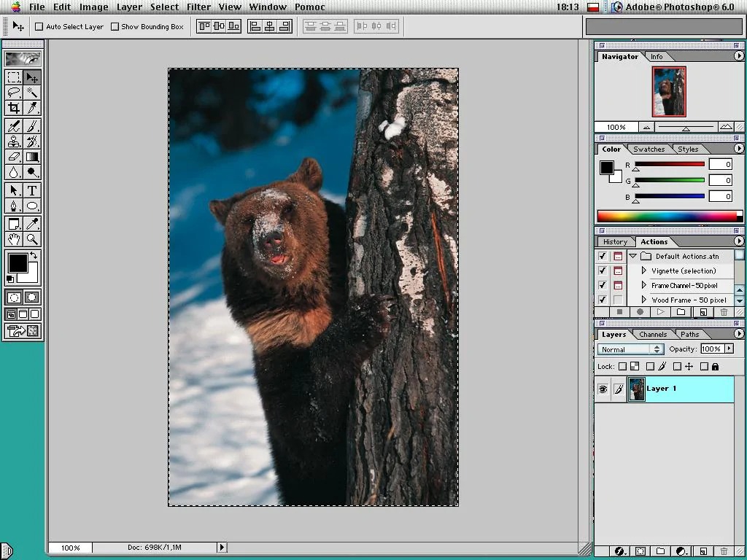Tick the Show Bounding Box checkbox
This screenshot has width=747, height=560.
tap(115, 27)
